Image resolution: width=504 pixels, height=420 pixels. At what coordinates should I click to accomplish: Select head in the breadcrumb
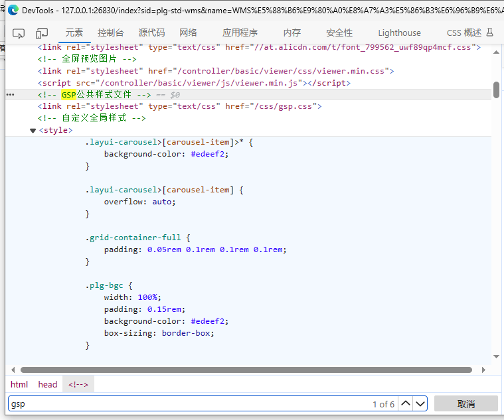point(48,384)
